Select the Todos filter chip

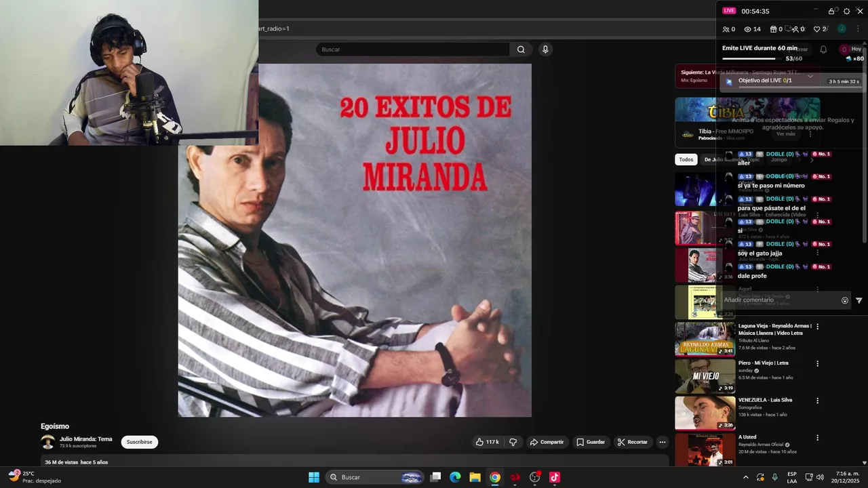[x=686, y=159]
